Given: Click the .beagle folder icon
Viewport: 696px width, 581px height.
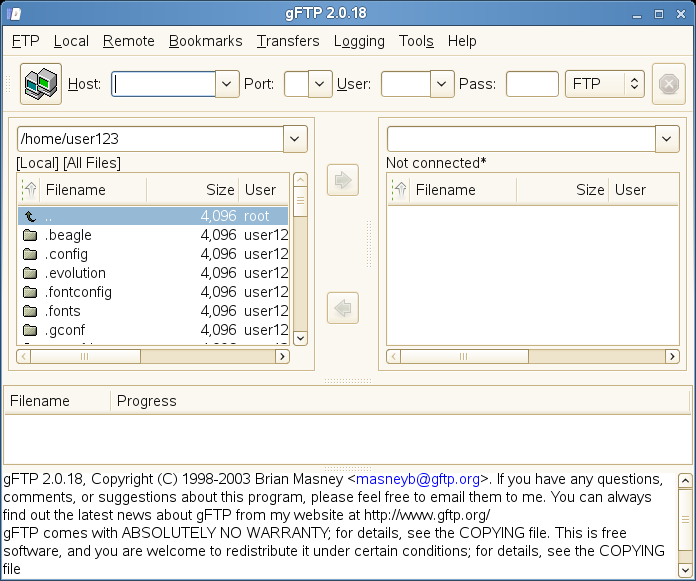Looking at the screenshot, I should (30, 235).
